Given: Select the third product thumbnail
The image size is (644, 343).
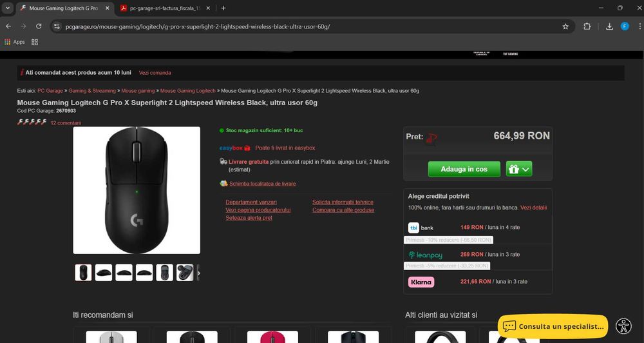Looking at the screenshot, I should point(124,273).
